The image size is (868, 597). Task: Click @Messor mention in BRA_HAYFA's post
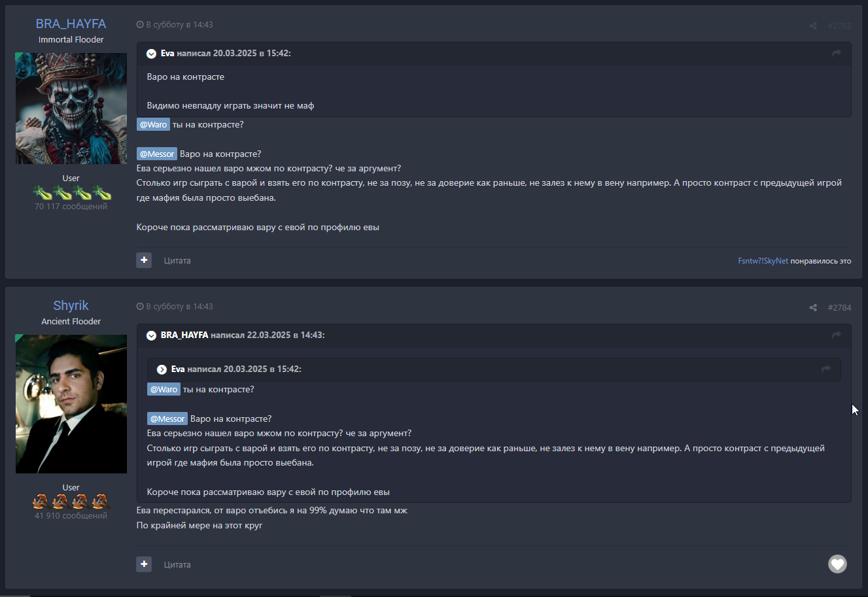(x=157, y=154)
